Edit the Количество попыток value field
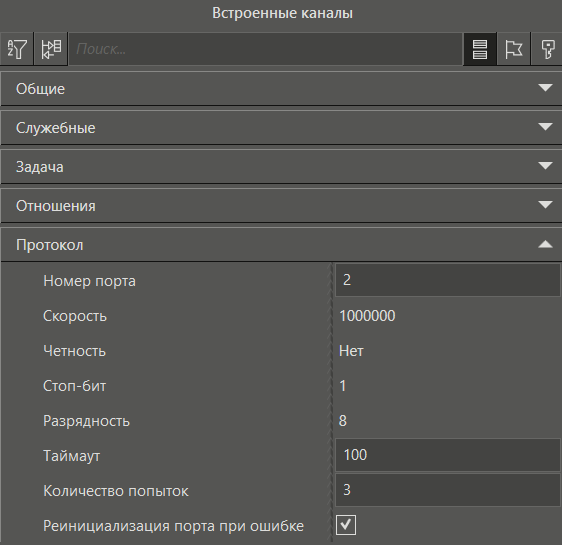 pos(448,490)
